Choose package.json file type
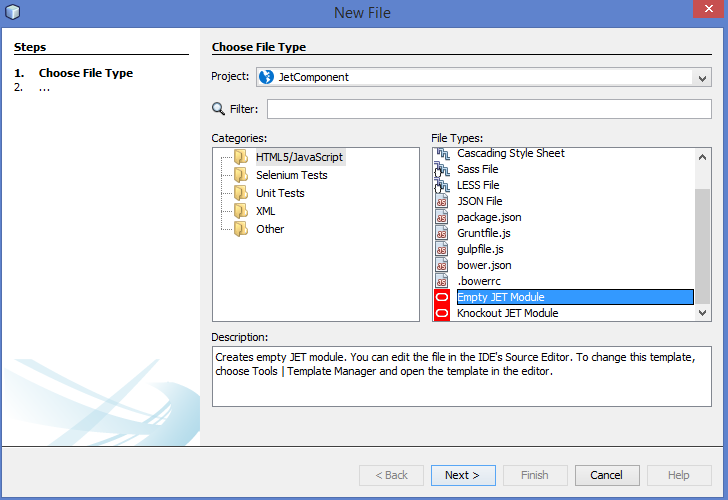Viewport: 728px width, 500px height. [x=489, y=217]
